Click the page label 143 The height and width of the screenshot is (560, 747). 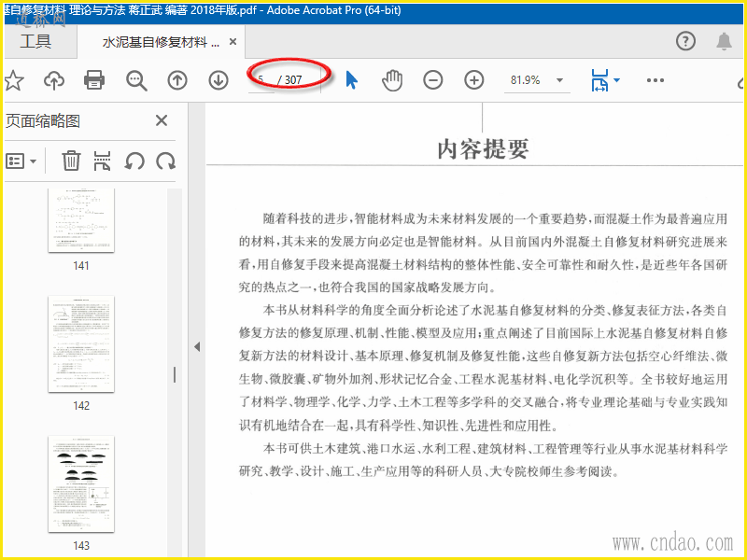[x=81, y=546]
